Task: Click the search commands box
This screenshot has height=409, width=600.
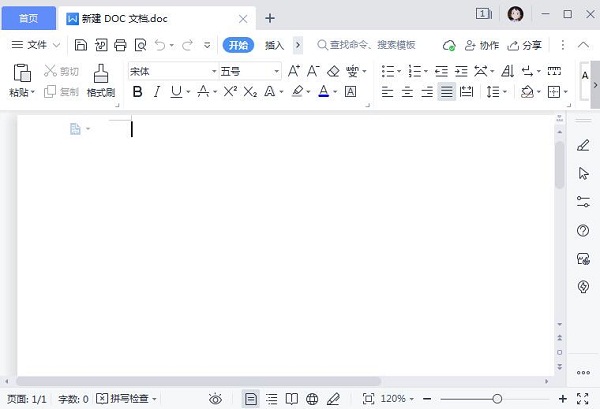Action: (x=367, y=45)
